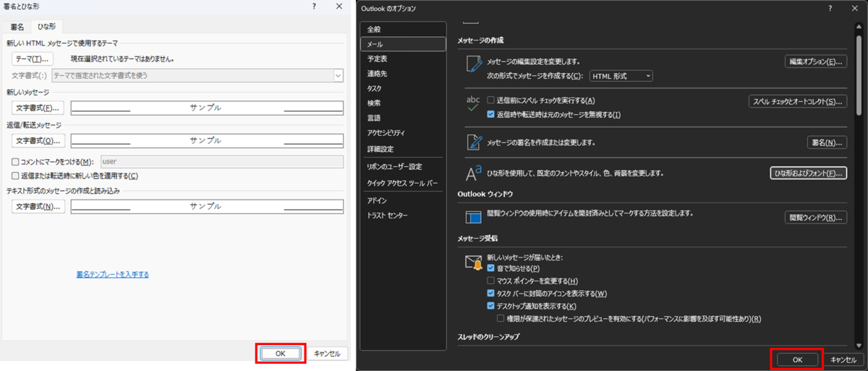The height and width of the screenshot is (371, 868).
Task: Click OK in the signature dialog
Action: tap(281, 354)
